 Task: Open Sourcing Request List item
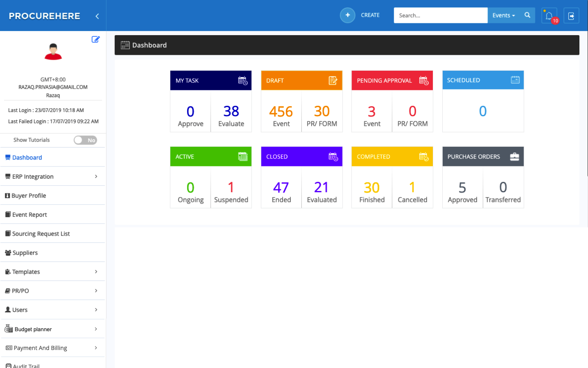53,233
